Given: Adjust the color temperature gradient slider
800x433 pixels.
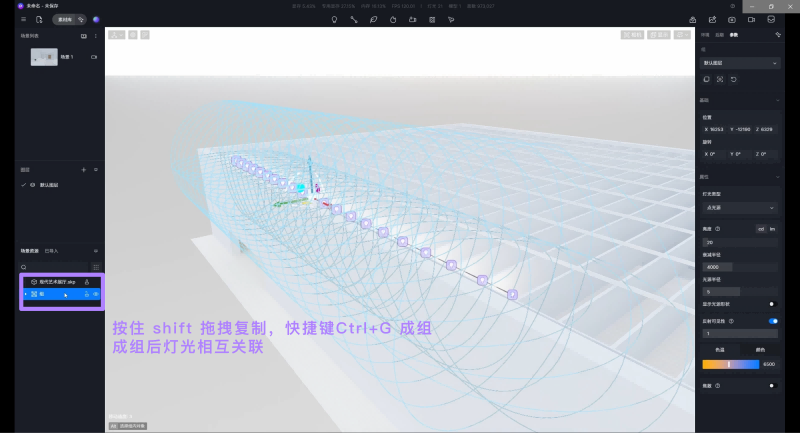Looking at the screenshot, I should click(x=728, y=364).
